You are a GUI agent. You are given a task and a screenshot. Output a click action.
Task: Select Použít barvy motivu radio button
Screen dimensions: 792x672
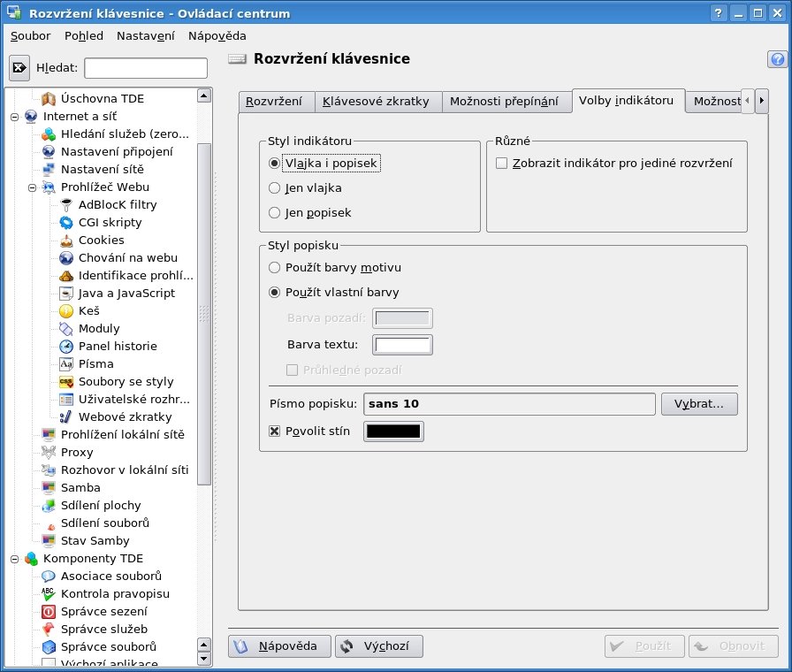tap(274, 267)
